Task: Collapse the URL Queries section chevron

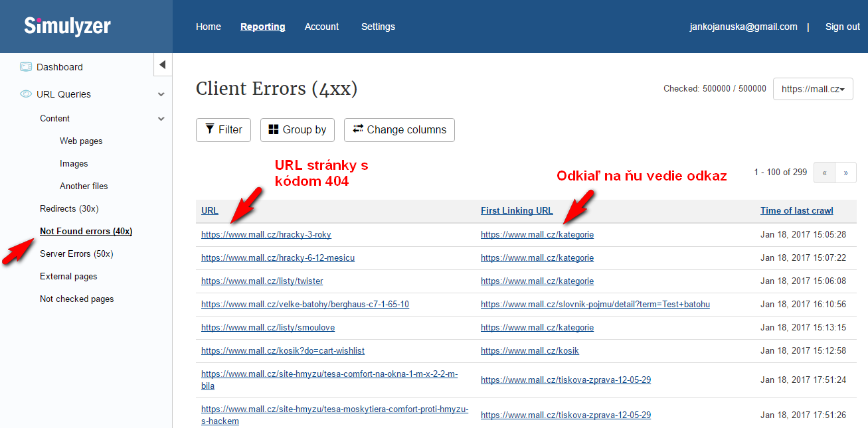Action: click(x=161, y=95)
